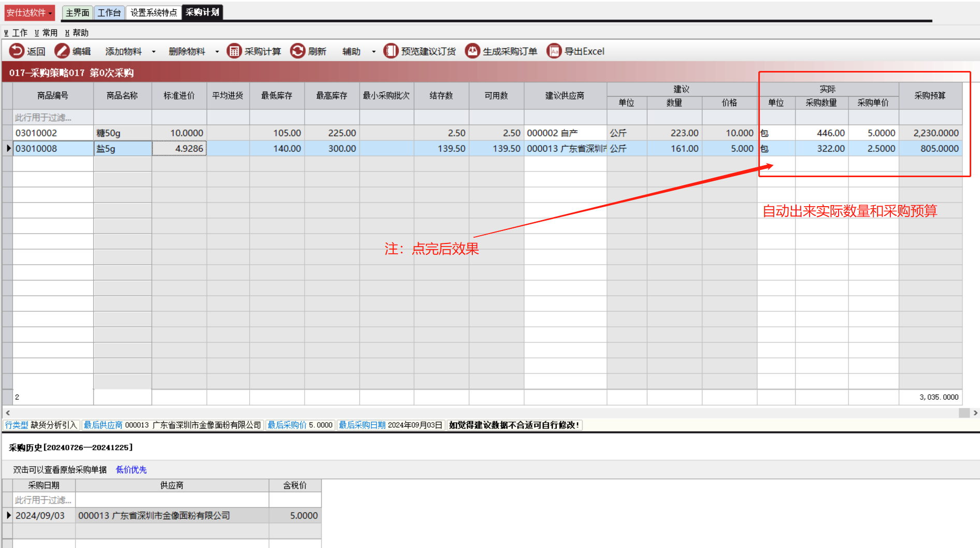
Task: Click the 返回 back arrow icon
Action: tap(17, 51)
